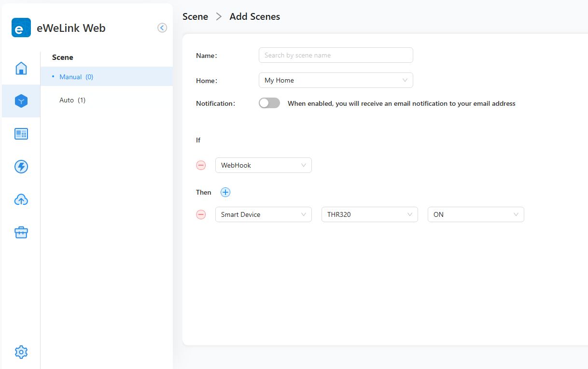Click the Then section label
Image resolution: width=588 pixels, height=369 pixels.
tap(204, 192)
